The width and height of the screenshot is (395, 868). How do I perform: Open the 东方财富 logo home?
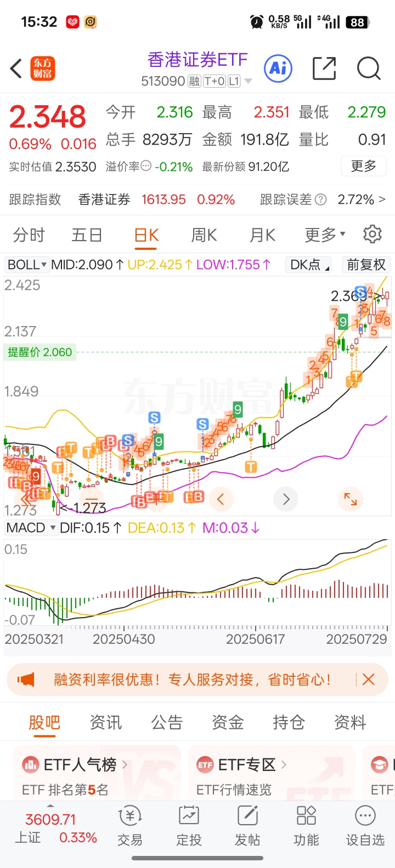[x=42, y=68]
